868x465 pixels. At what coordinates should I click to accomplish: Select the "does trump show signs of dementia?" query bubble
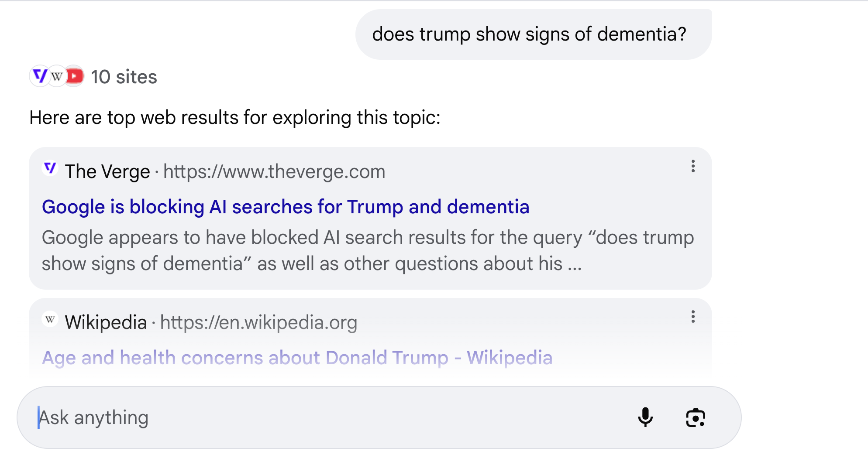tap(529, 34)
